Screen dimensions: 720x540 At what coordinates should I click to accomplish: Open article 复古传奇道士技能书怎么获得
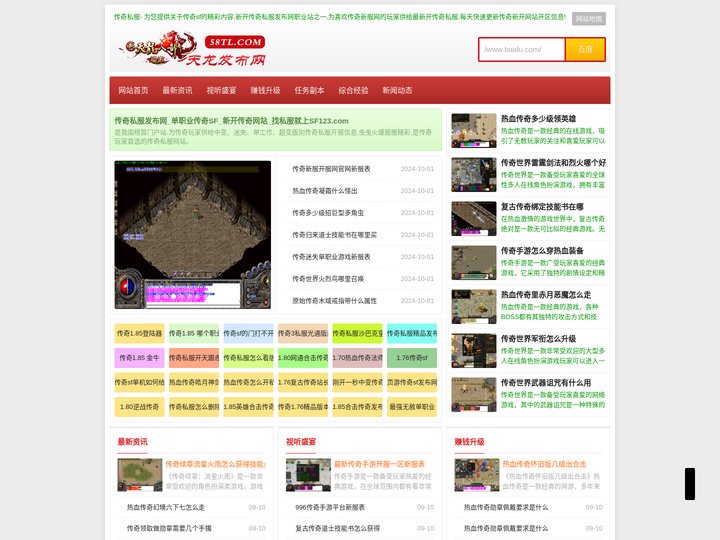click(338, 529)
